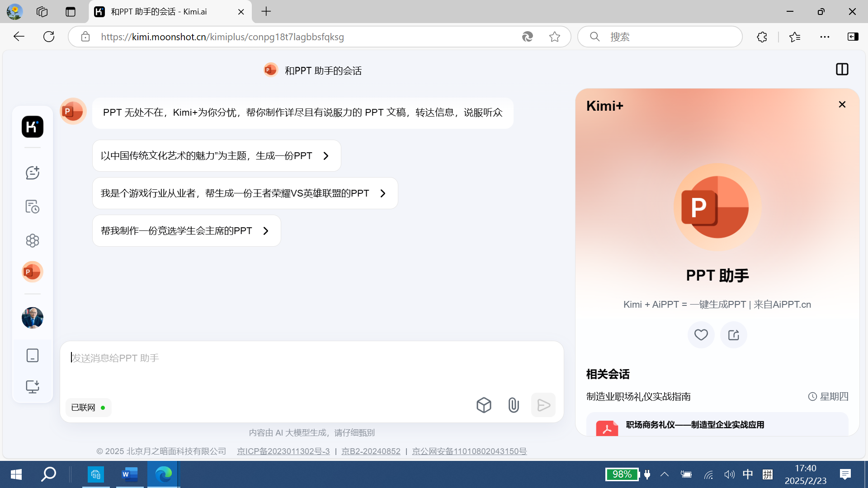Toggle the browser sidebar icon

point(853,37)
